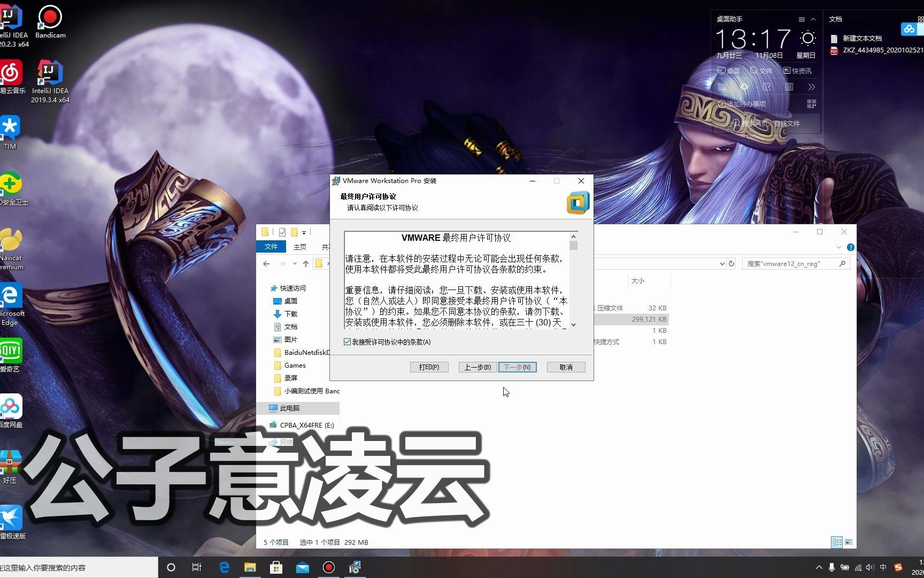
Task: Click the properties check icon in Explorer quick toolbar
Action: pyautogui.click(x=282, y=232)
